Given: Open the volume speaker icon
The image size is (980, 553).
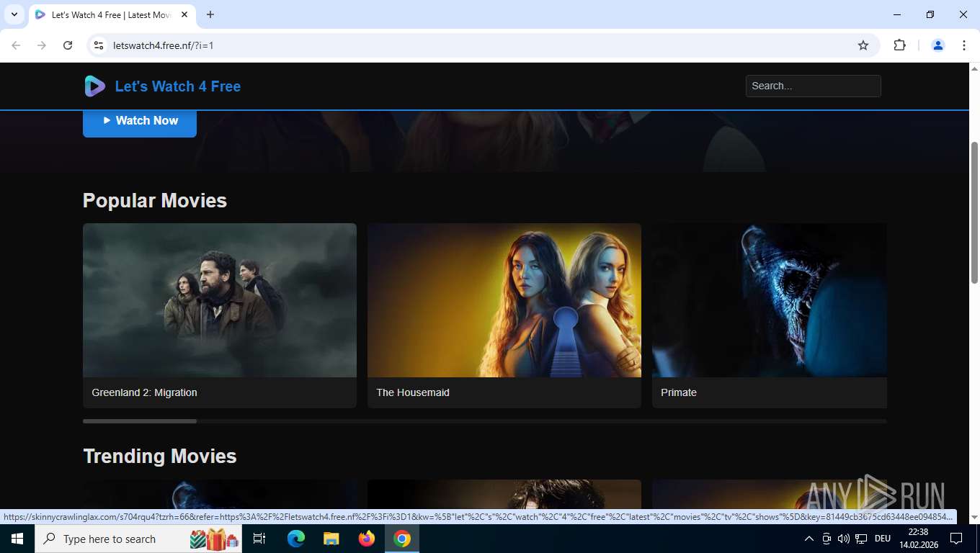Looking at the screenshot, I should [844, 539].
